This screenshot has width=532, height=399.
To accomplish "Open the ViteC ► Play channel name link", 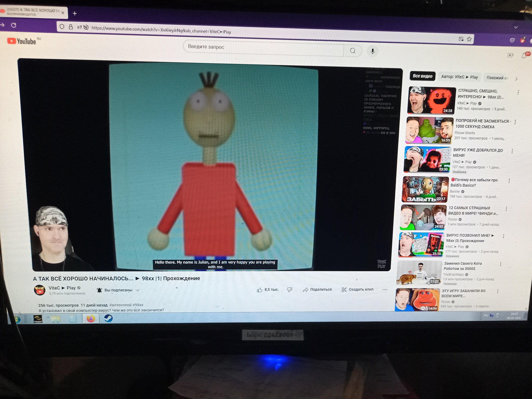I will tap(62, 288).
